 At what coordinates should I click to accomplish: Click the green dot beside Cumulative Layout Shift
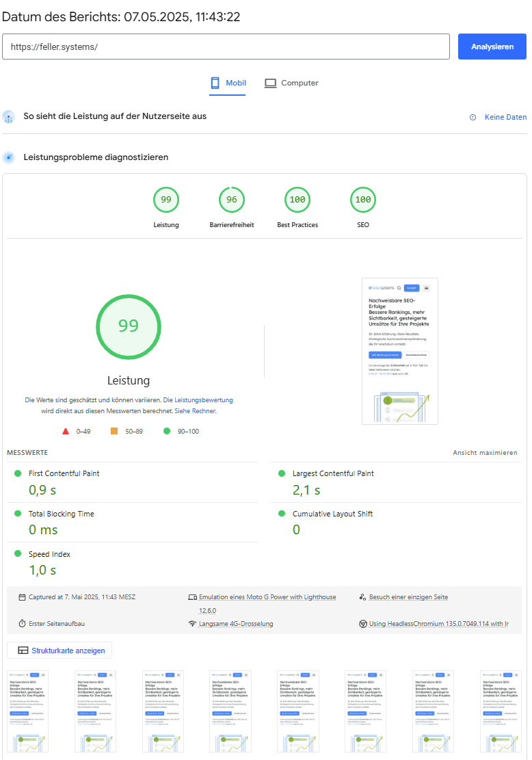coord(282,513)
